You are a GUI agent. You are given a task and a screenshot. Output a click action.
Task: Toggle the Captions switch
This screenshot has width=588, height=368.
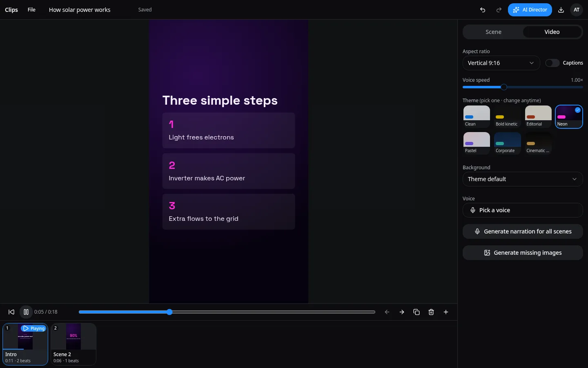(x=552, y=63)
